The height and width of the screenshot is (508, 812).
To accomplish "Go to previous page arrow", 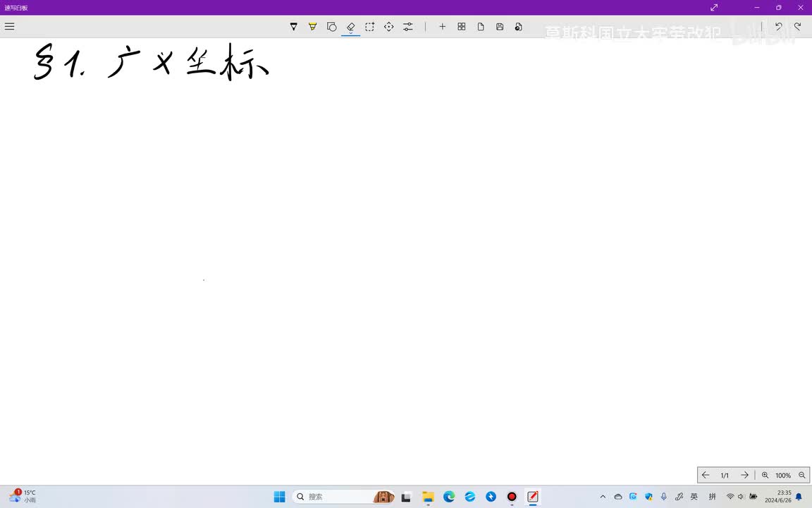I will (x=706, y=475).
